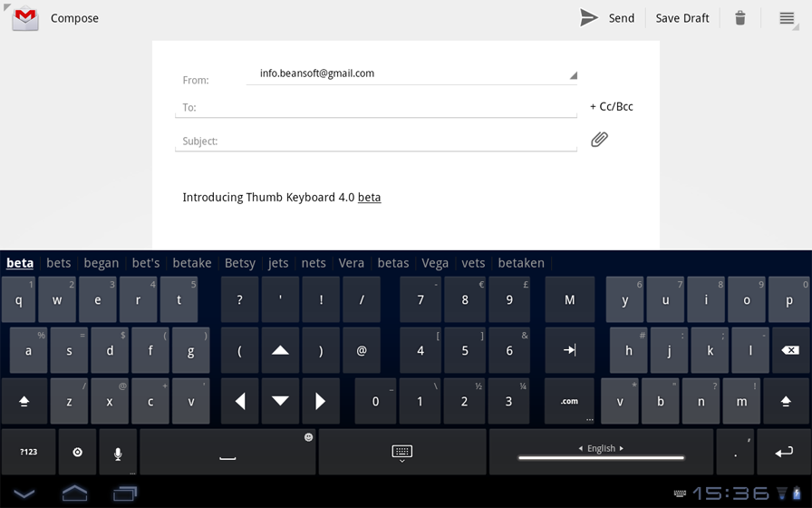Tap the exclamation mark key
The image size is (812, 508).
tap(321, 299)
